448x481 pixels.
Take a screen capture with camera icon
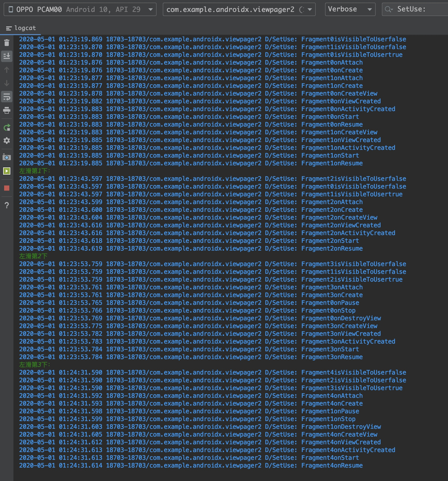point(7,157)
